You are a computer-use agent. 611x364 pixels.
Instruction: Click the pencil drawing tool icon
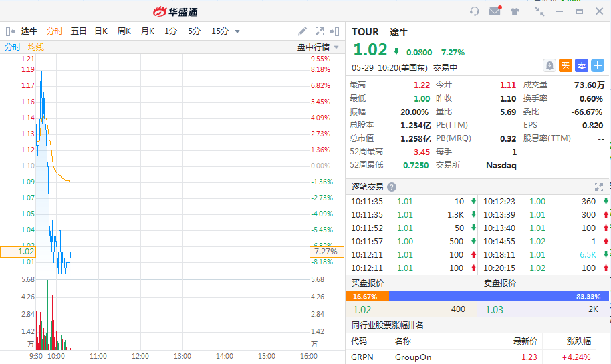coord(302,31)
